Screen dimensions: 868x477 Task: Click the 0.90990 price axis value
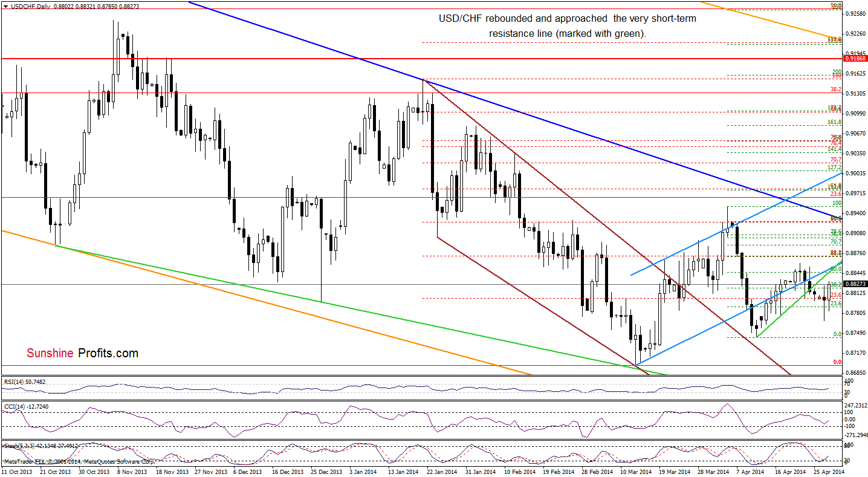tap(855, 114)
